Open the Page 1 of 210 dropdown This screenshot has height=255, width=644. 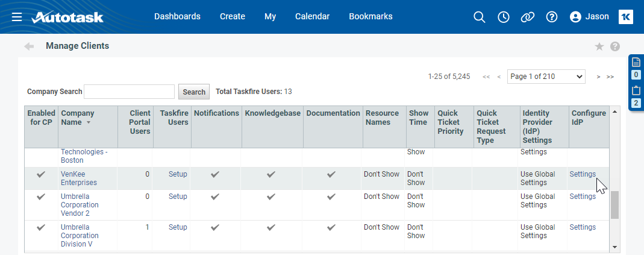pos(546,77)
